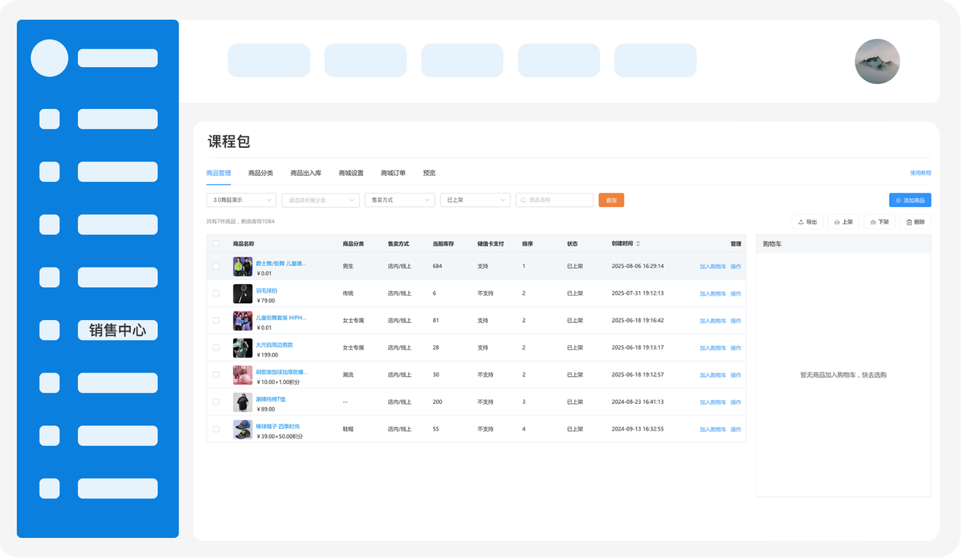
Task: Click the 创建时间 sort arrows icon
Action: pos(638,244)
